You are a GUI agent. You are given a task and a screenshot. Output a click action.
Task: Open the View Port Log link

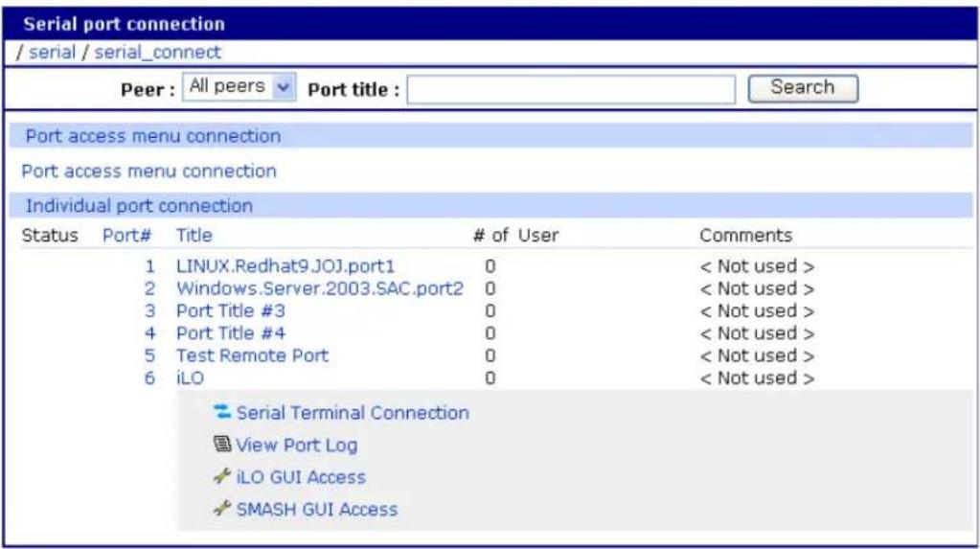tap(296, 446)
